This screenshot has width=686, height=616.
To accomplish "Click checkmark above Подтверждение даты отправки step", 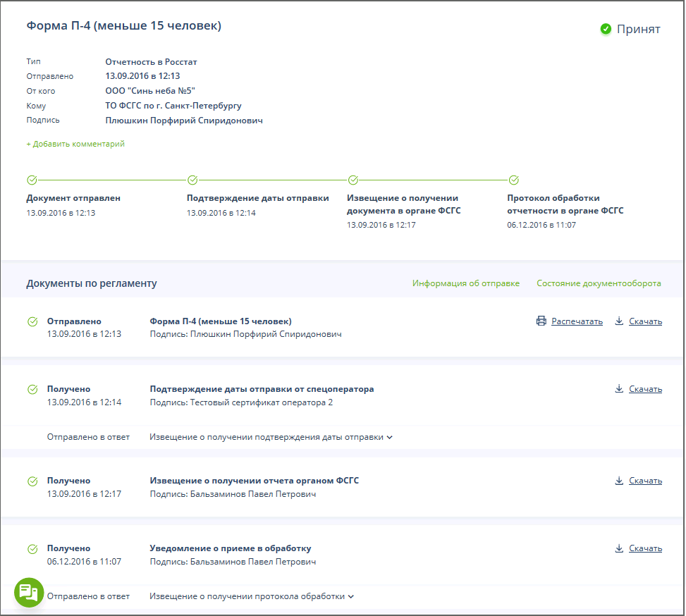I will click(x=192, y=180).
